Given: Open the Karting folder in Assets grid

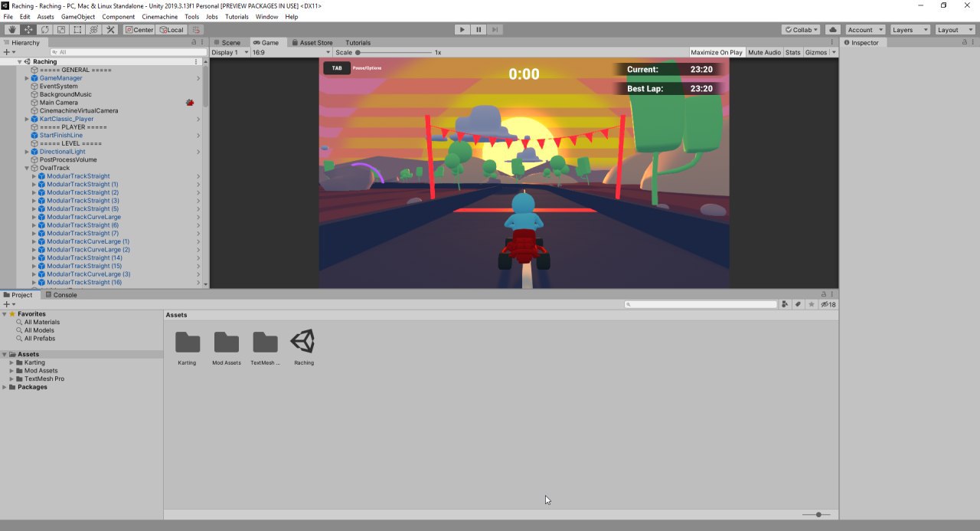Looking at the screenshot, I should [x=187, y=342].
